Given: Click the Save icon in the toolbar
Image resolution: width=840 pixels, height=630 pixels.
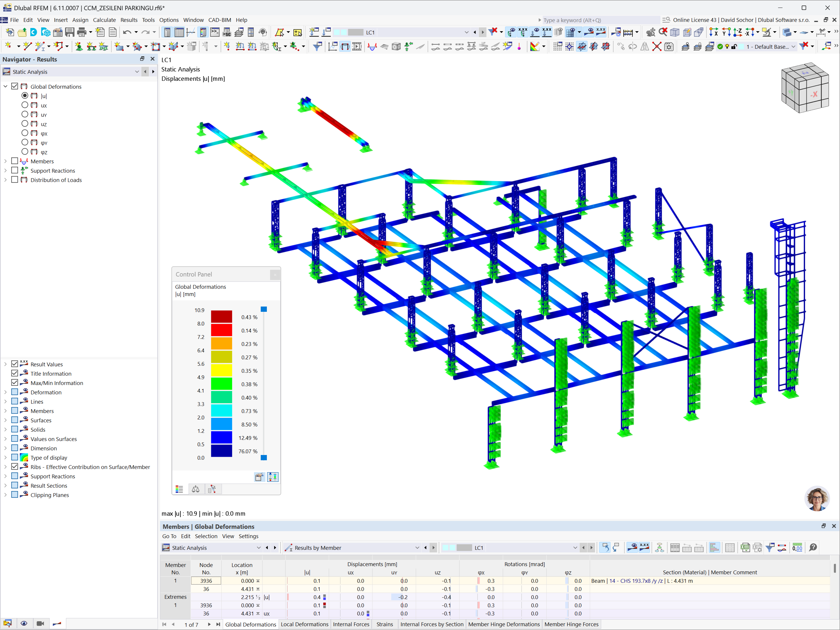Looking at the screenshot, I should 69,32.
